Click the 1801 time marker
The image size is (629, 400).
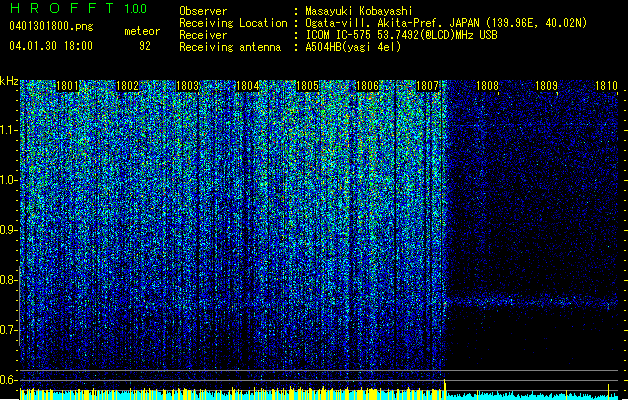pyautogui.click(x=67, y=86)
